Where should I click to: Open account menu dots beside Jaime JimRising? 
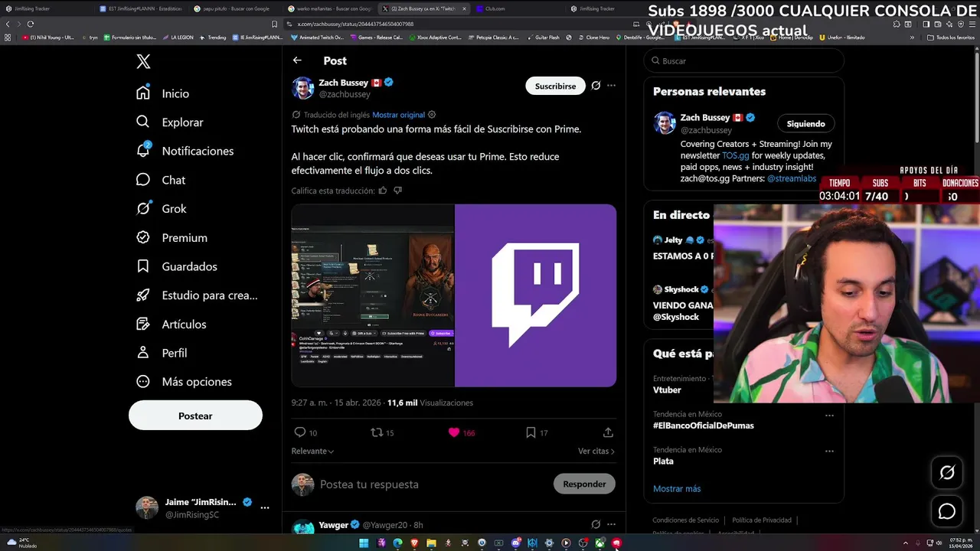point(265,508)
